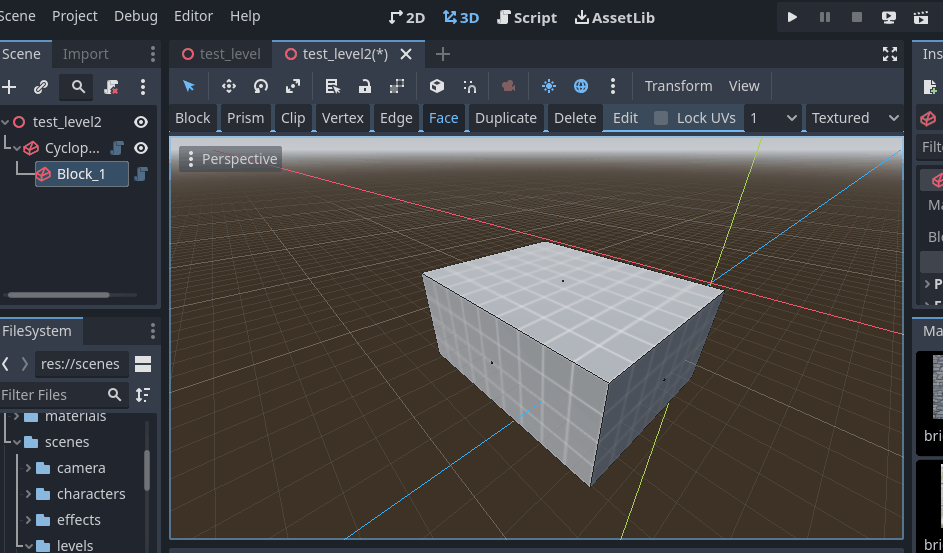
Task: Click the instance child scene link icon
Action: (x=41, y=87)
